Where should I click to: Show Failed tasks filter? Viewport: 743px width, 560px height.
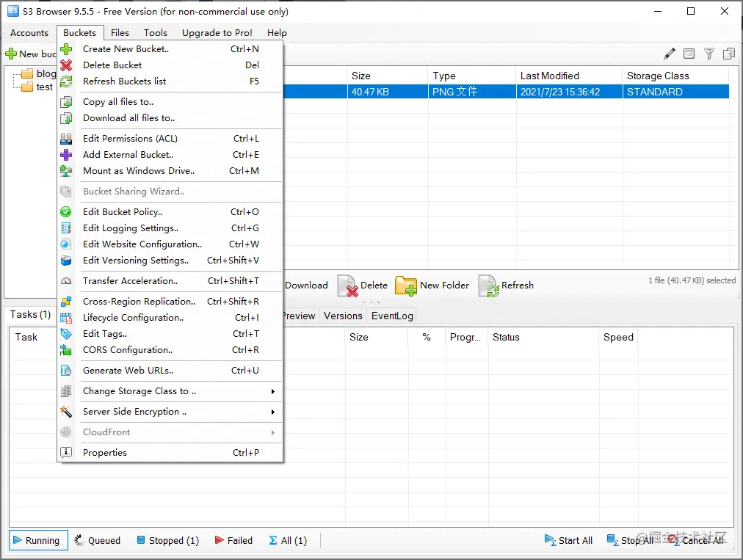pyautogui.click(x=233, y=541)
